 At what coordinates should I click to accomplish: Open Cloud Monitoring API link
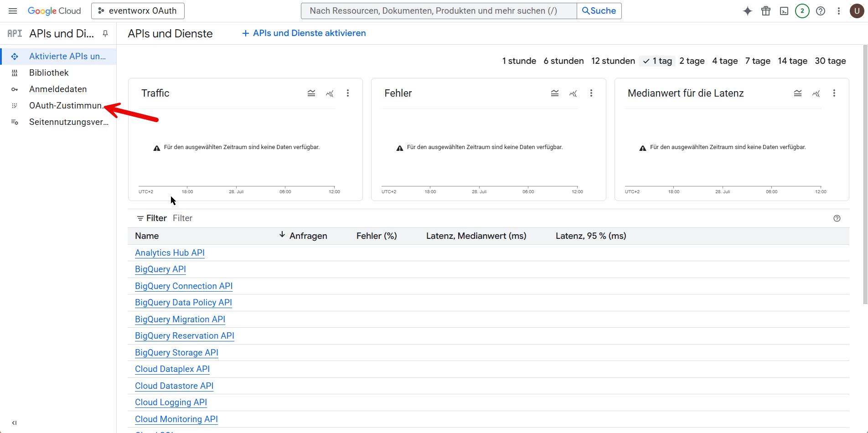[x=176, y=419]
